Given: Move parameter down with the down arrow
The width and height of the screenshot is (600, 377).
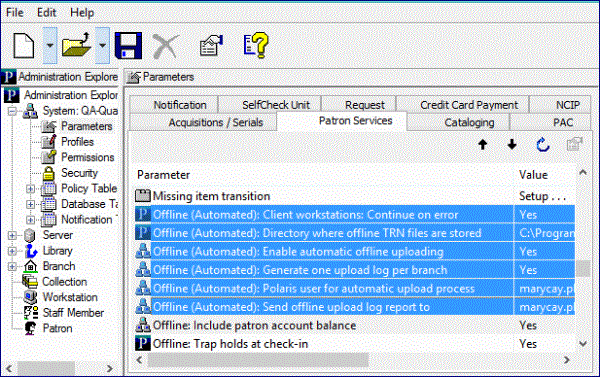Looking at the screenshot, I should [x=512, y=145].
